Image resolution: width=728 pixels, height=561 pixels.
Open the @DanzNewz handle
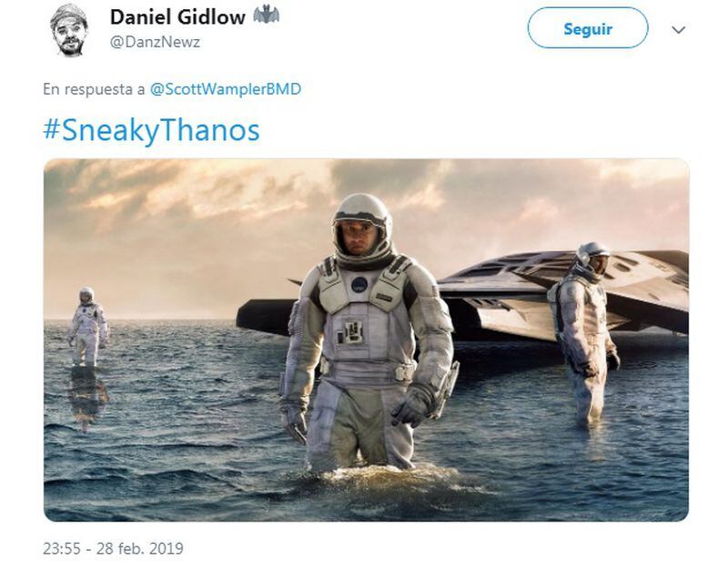click(155, 42)
